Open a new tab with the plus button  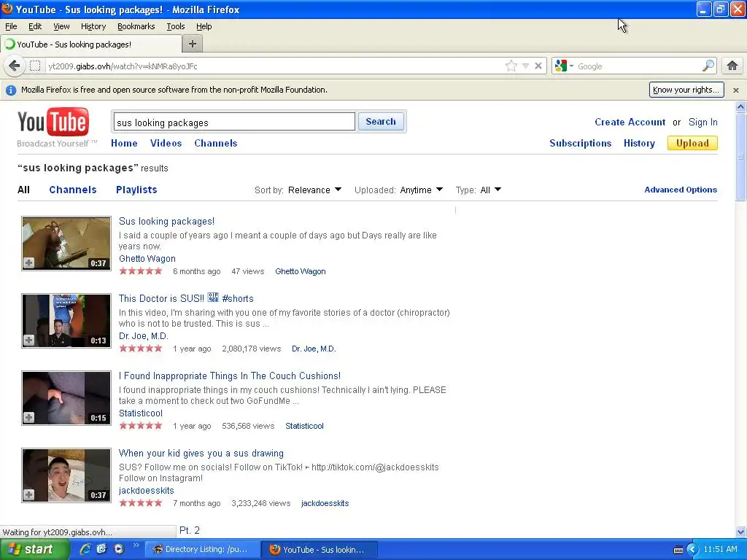(x=193, y=44)
